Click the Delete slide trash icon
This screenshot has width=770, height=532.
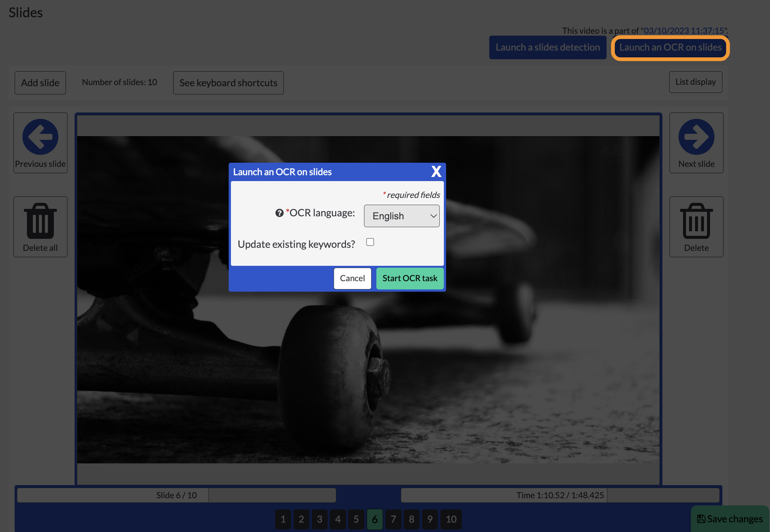coord(696,221)
